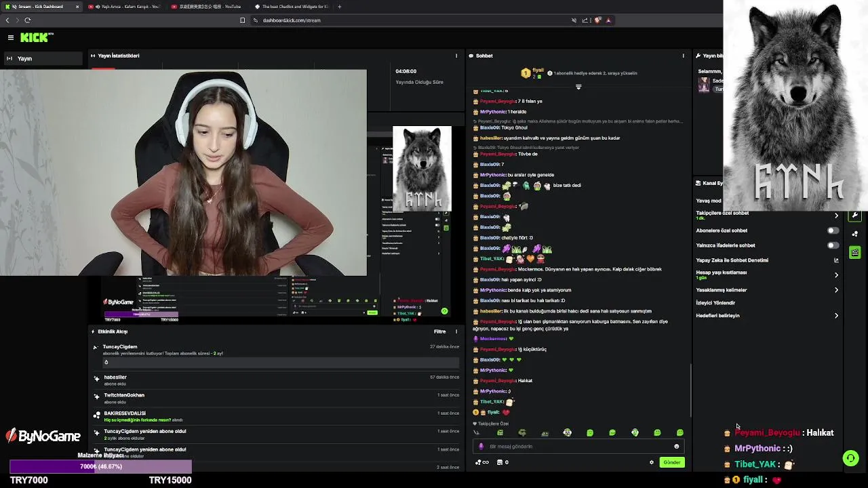Select the green clapperboard sidebar icon

click(855, 253)
